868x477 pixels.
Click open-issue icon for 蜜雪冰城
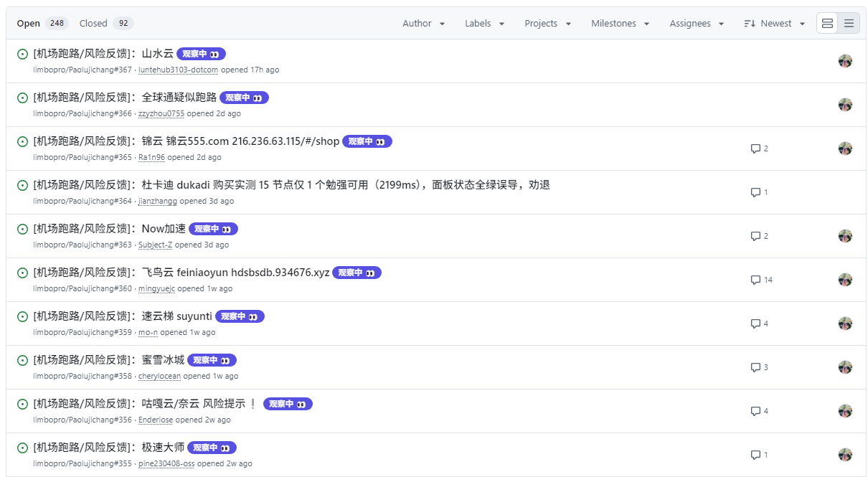[22, 360]
